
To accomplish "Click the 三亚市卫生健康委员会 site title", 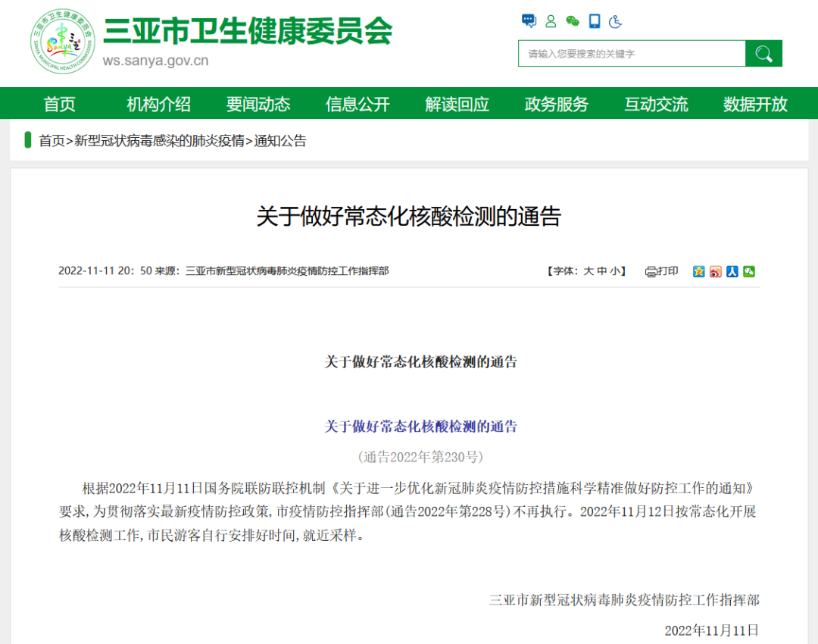I will (248, 30).
